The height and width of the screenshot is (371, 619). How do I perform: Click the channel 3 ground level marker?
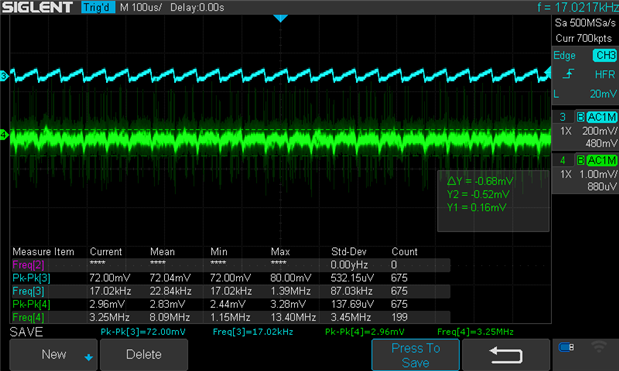coord(4,76)
